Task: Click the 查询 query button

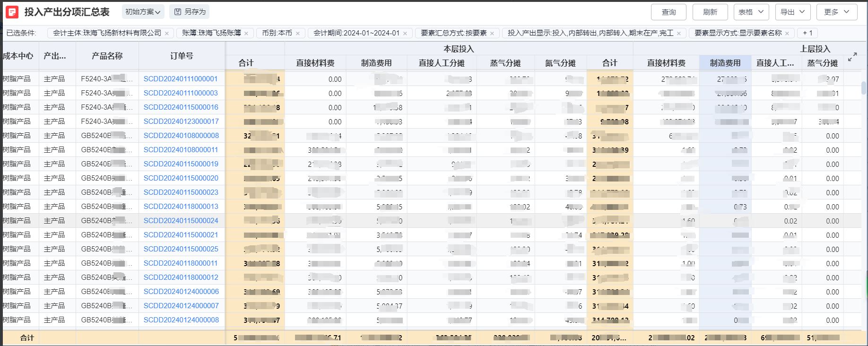Action: 668,12
